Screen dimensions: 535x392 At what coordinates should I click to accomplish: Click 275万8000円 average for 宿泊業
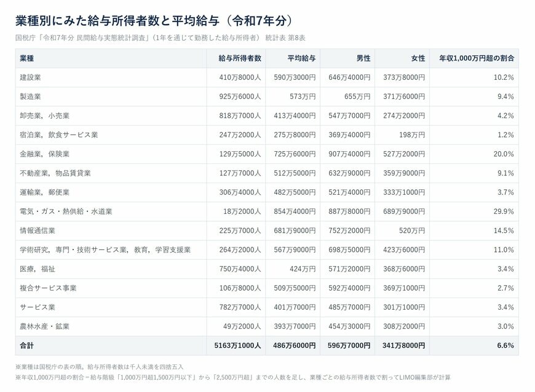click(295, 135)
